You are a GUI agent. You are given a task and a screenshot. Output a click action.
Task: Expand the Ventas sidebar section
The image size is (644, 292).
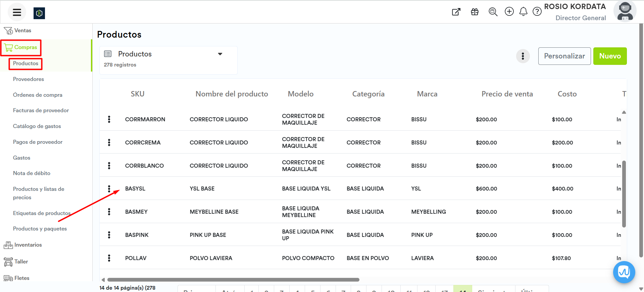[x=22, y=31]
